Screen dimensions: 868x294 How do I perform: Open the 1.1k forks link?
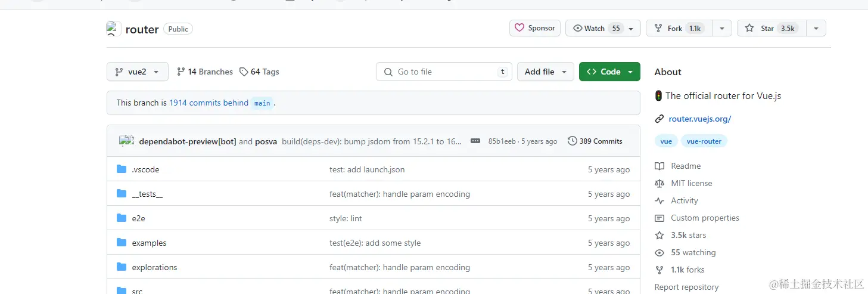687,270
